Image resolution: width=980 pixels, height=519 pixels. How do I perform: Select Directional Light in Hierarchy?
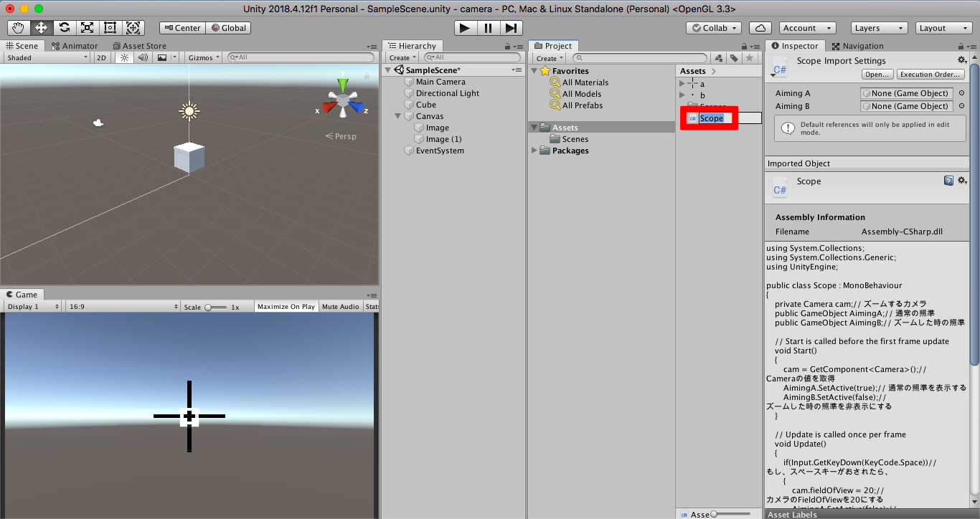click(448, 93)
